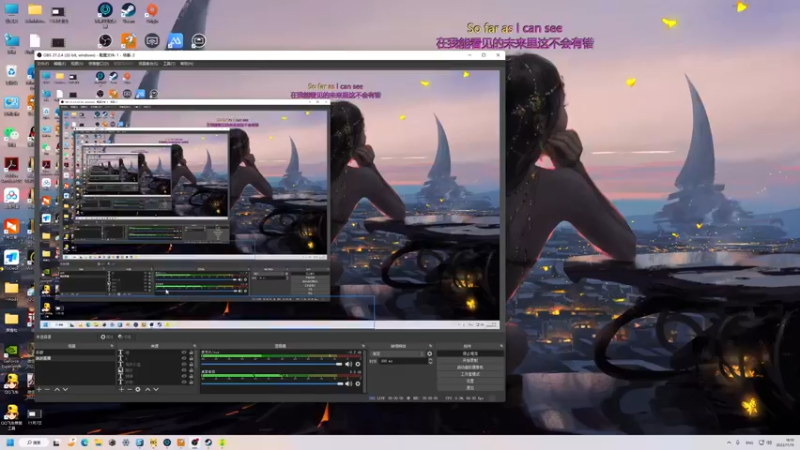The image size is (800, 450).
Task: Pop out the Sources dock panel
Action: (x=194, y=346)
